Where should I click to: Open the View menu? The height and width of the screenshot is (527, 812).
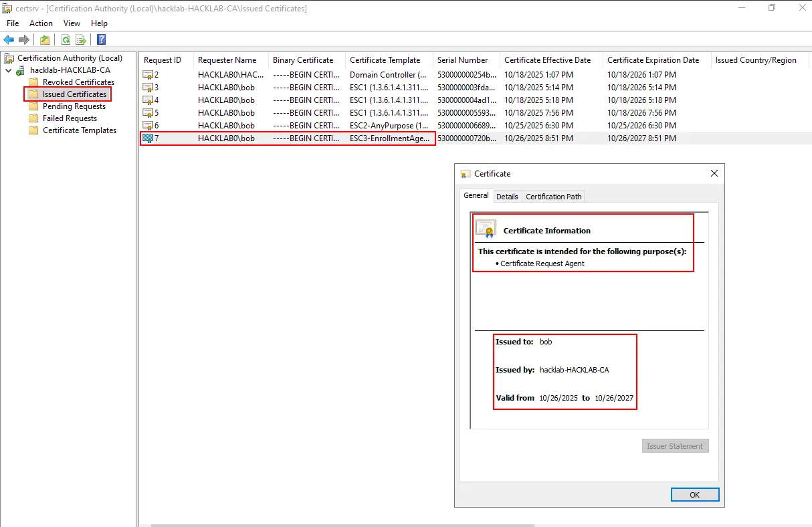coord(72,23)
